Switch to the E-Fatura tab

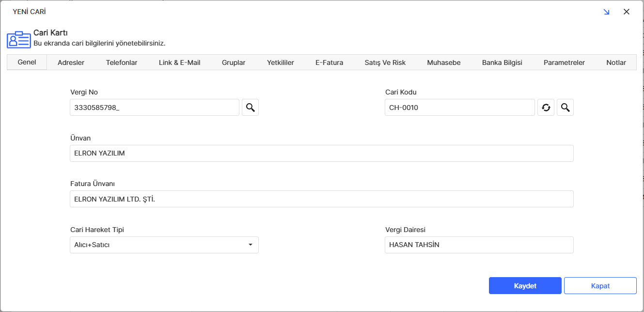click(x=329, y=62)
